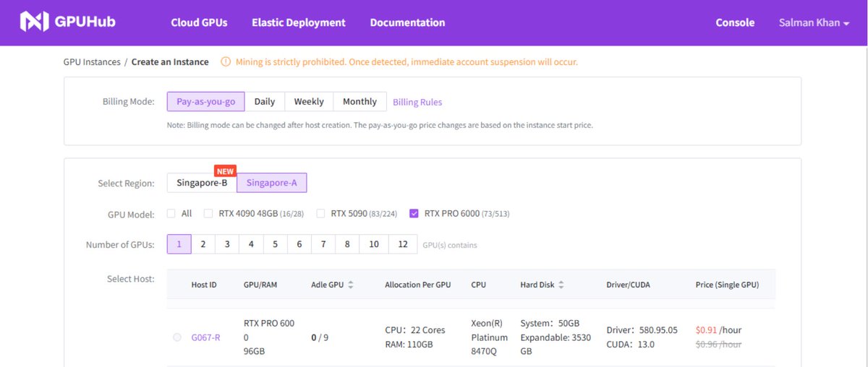868x367 pixels.
Task: Choose Singapore-B region
Action: [x=202, y=183]
